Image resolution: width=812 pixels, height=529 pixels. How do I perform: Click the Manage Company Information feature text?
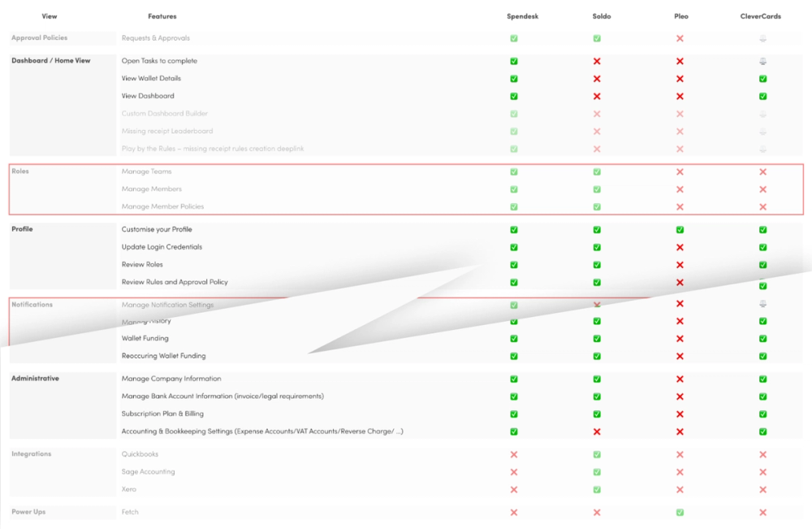171,379
